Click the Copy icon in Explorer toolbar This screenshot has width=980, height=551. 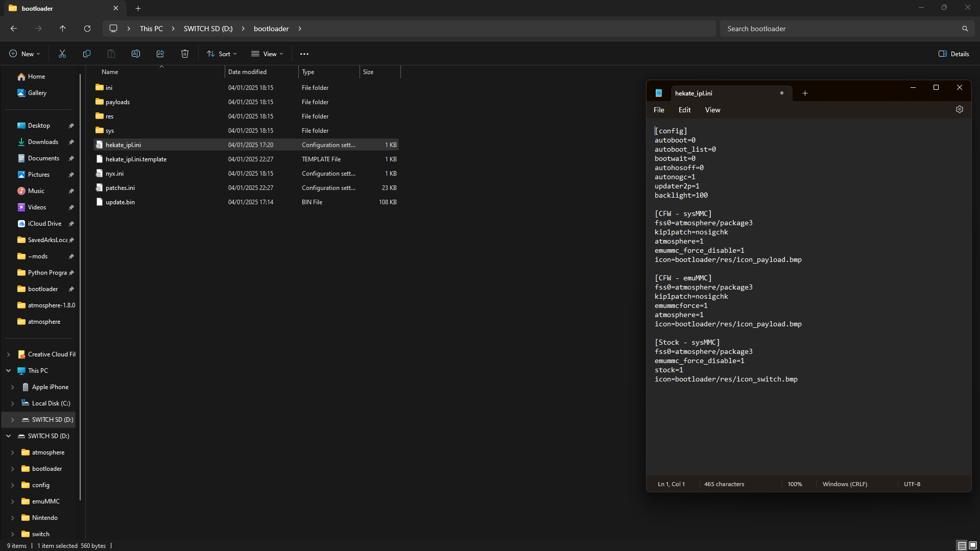point(87,54)
